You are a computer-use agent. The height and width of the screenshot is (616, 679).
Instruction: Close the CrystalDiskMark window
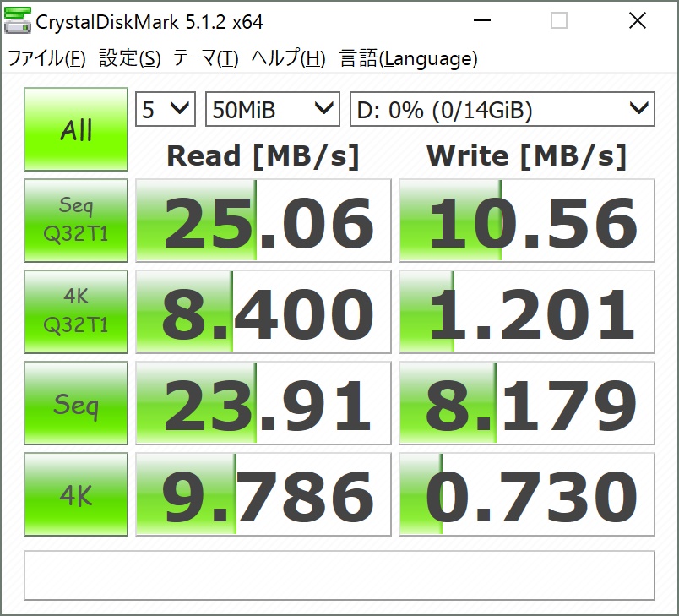tap(638, 21)
